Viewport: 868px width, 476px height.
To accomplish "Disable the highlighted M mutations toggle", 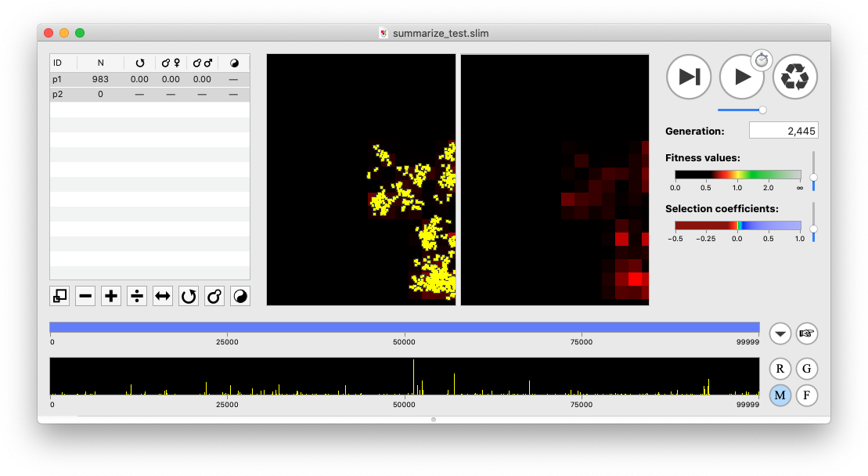I will [x=780, y=396].
